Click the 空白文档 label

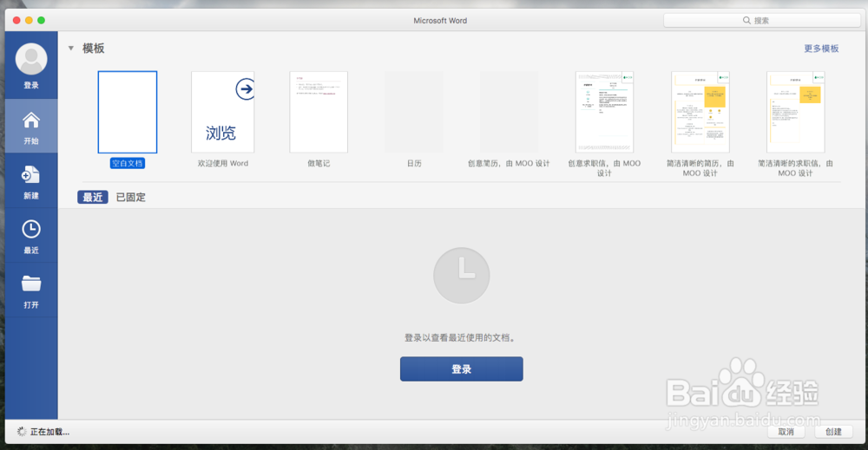pyautogui.click(x=128, y=163)
